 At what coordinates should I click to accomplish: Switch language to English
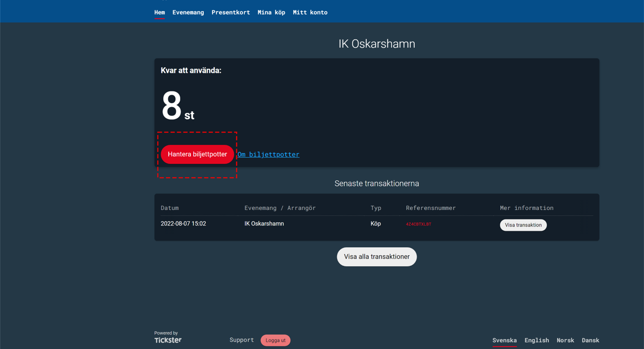pos(536,341)
